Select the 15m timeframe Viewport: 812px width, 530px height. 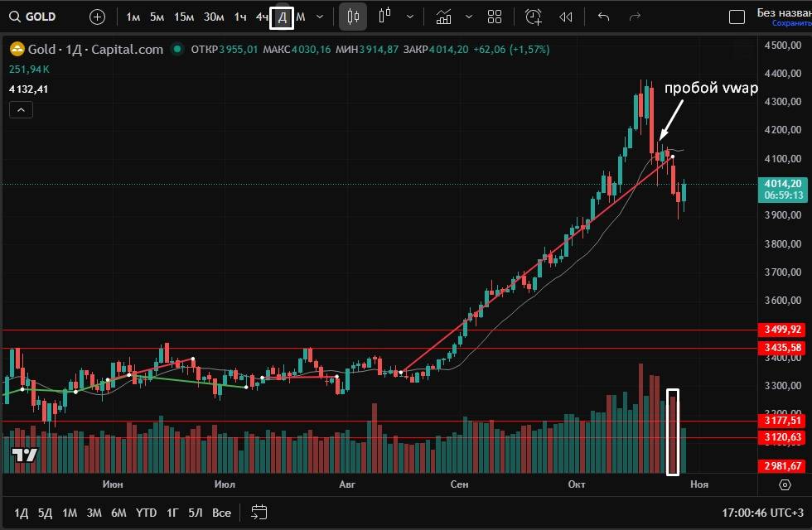click(x=184, y=17)
